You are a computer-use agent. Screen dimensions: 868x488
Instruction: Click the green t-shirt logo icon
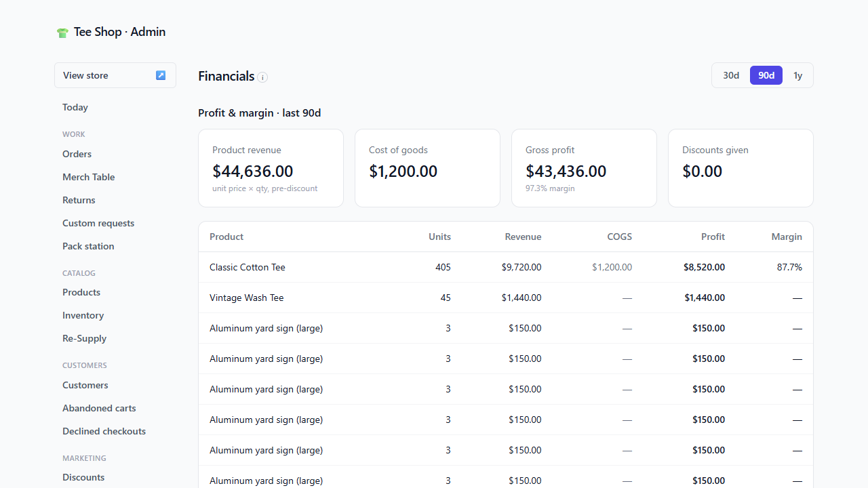[62, 33]
